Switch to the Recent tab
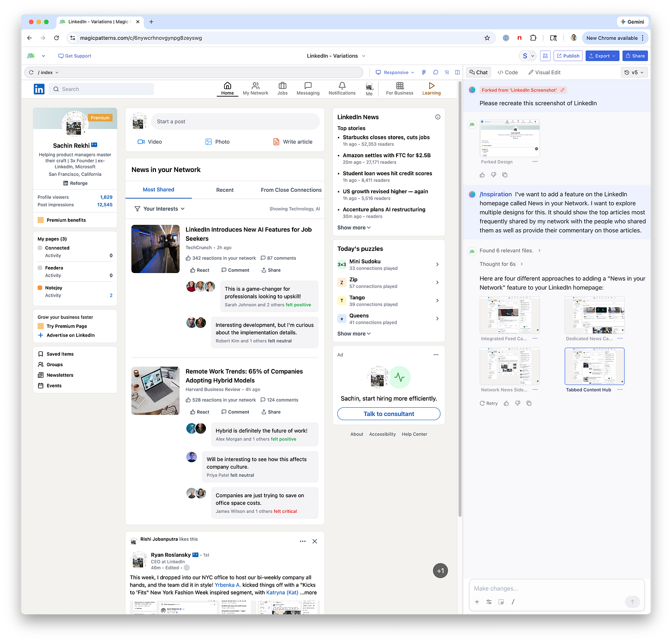This screenshot has width=672, height=642. 225,190
